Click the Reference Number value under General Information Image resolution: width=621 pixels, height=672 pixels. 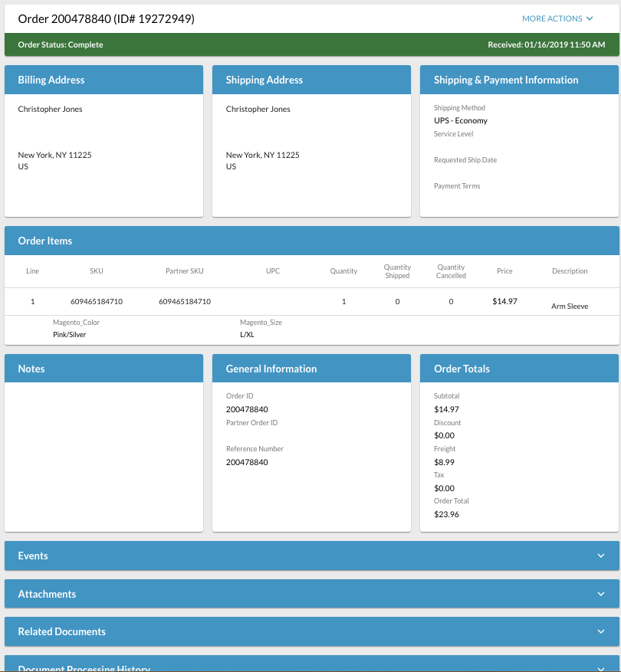click(247, 463)
